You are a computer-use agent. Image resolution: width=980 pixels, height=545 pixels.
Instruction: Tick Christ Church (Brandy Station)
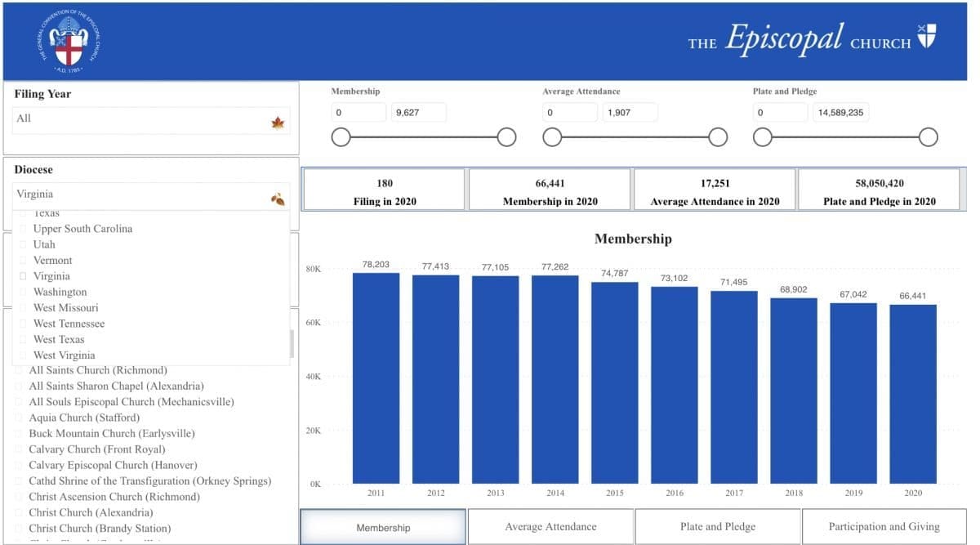[20, 529]
